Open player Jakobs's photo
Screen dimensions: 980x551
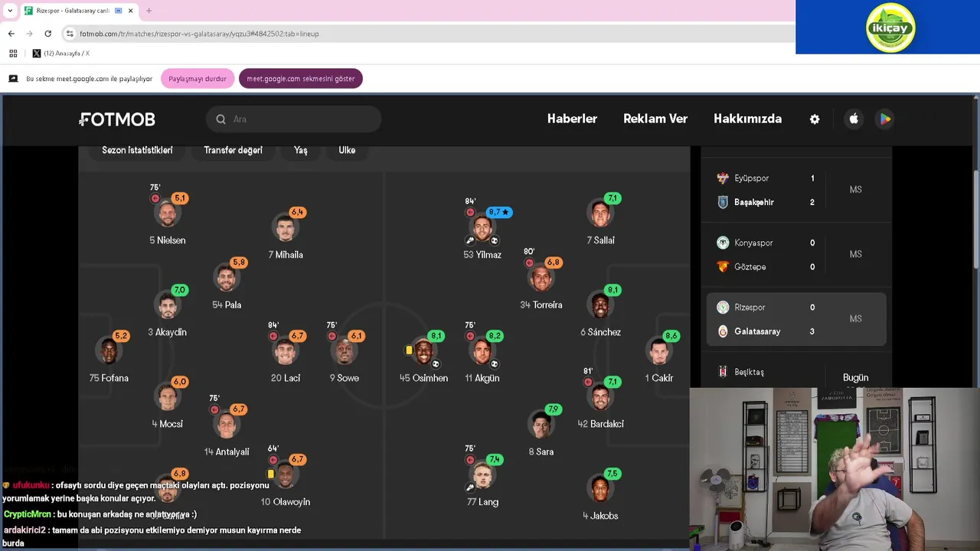click(x=600, y=489)
